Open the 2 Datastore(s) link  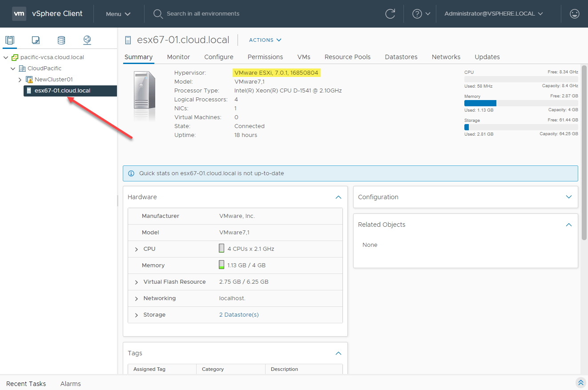point(239,315)
